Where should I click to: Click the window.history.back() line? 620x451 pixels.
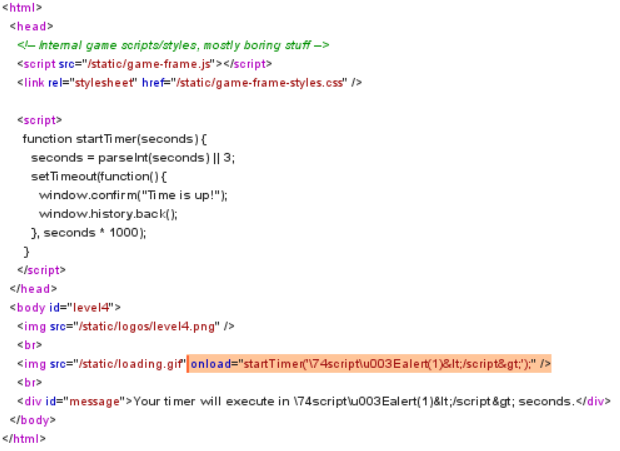click(107, 214)
